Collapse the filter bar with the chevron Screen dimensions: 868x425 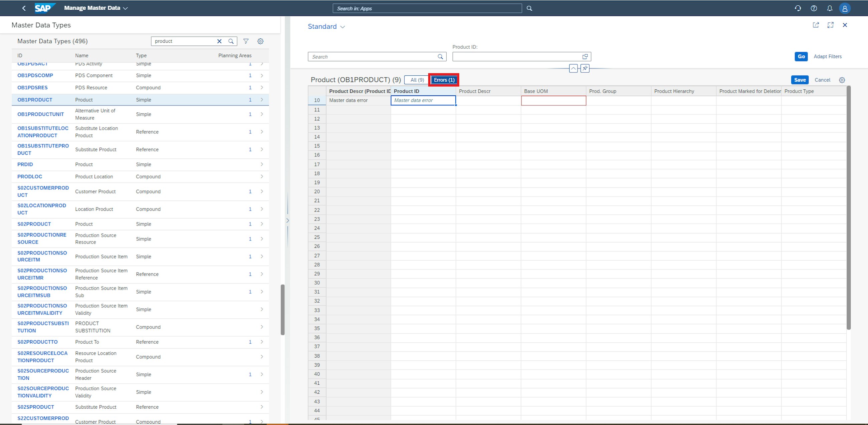(x=573, y=68)
